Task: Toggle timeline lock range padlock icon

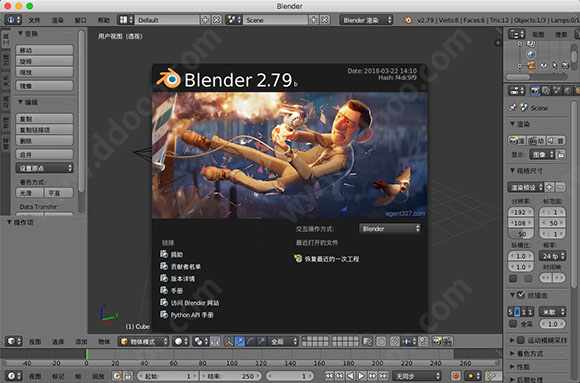Action: pos(128,376)
